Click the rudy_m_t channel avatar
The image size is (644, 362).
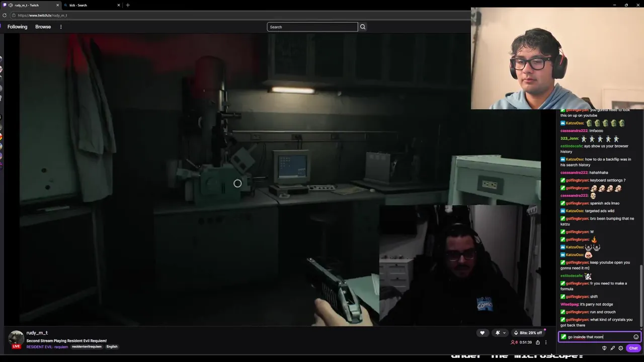coord(16,338)
